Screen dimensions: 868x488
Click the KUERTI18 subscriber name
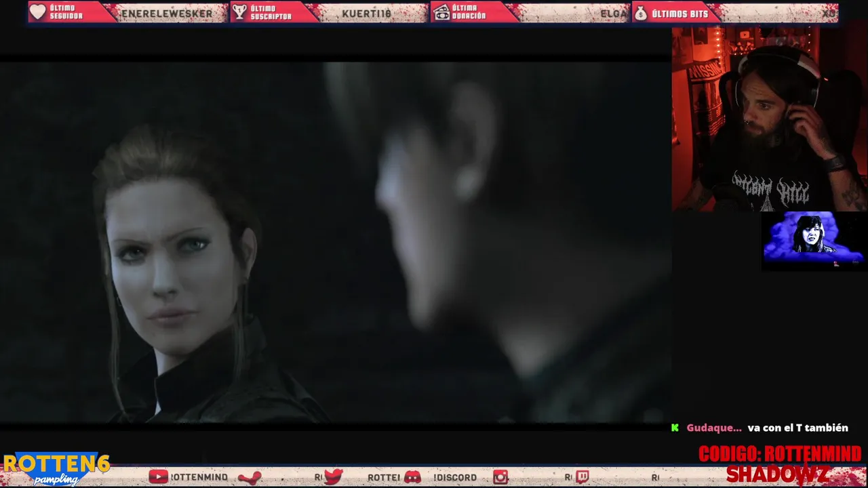(366, 13)
